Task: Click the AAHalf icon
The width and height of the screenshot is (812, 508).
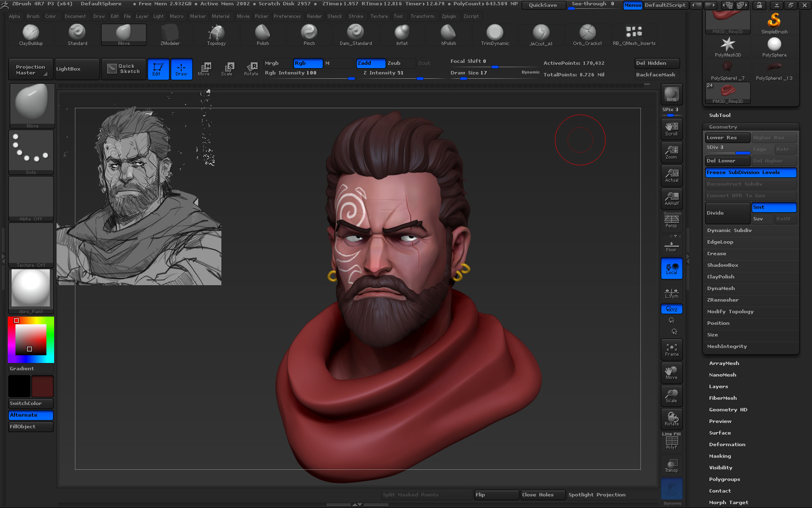Action: coord(671,198)
